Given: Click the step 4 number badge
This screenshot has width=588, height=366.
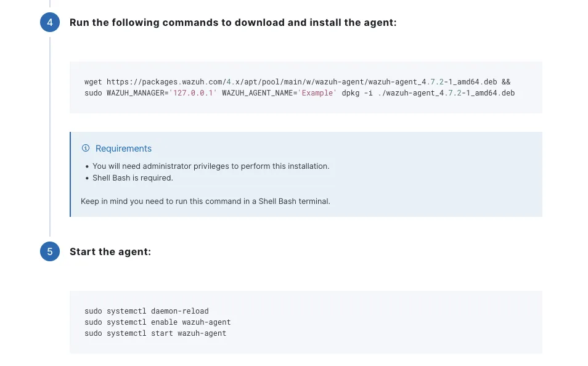Looking at the screenshot, I should [x=50, y=23].
